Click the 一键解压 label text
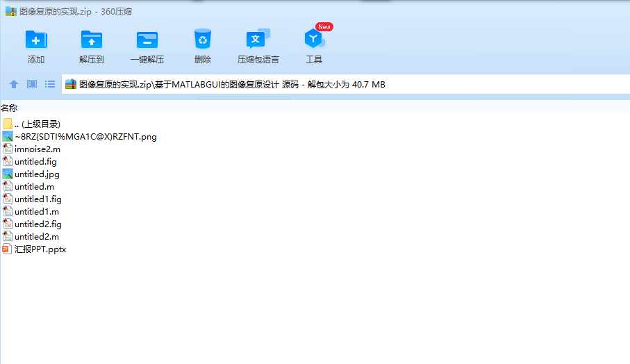Viewport: 630px width, 364px height. [x=147, y=60]
